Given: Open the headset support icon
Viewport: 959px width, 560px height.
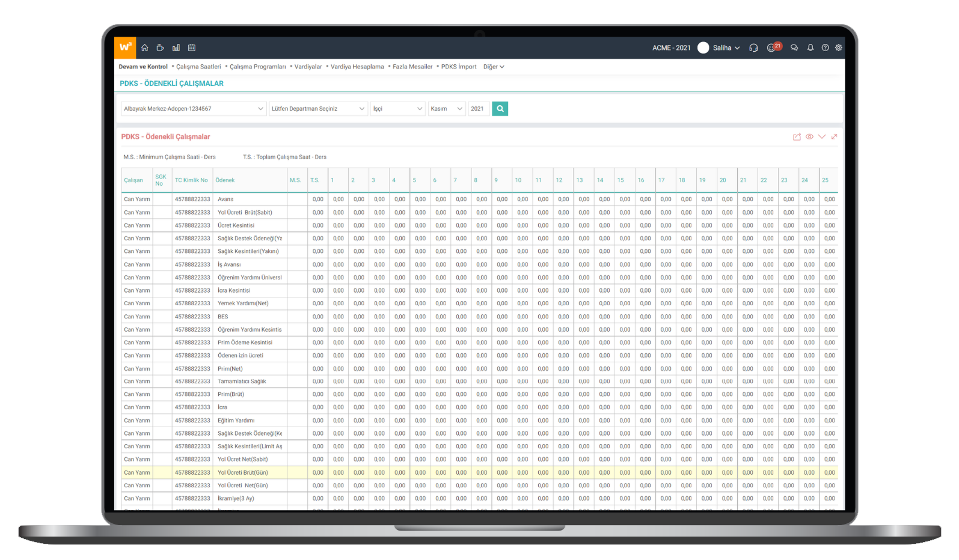Looking at the screenshot, I should (753, 47).
